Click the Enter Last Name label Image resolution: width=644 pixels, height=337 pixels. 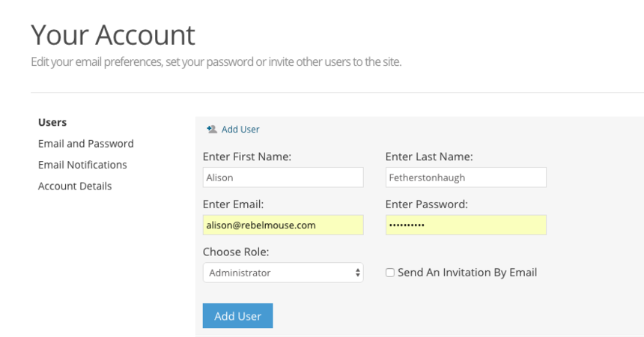(429, 157)
